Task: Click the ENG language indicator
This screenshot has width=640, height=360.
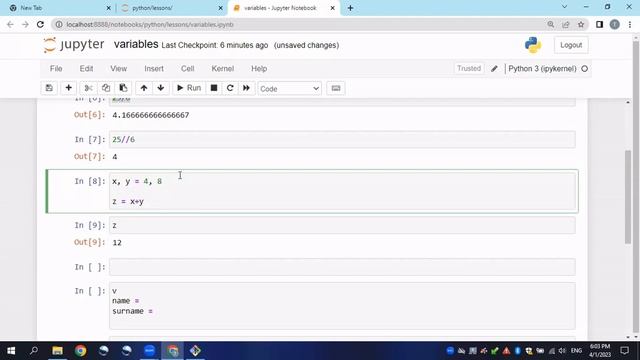Action: tap(576, 351)
